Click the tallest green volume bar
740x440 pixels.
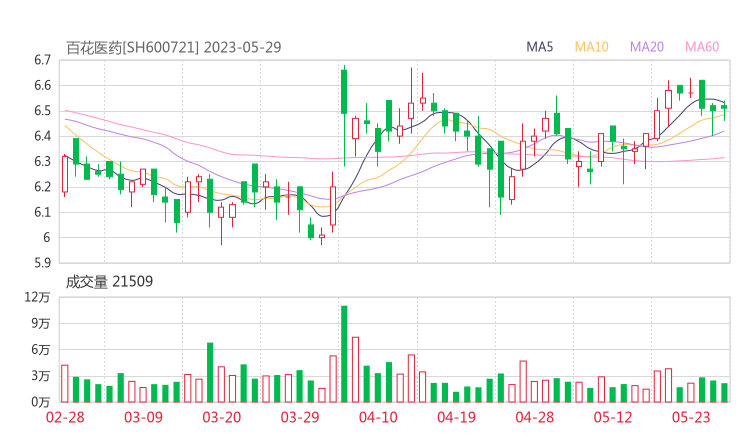[345, 354]
